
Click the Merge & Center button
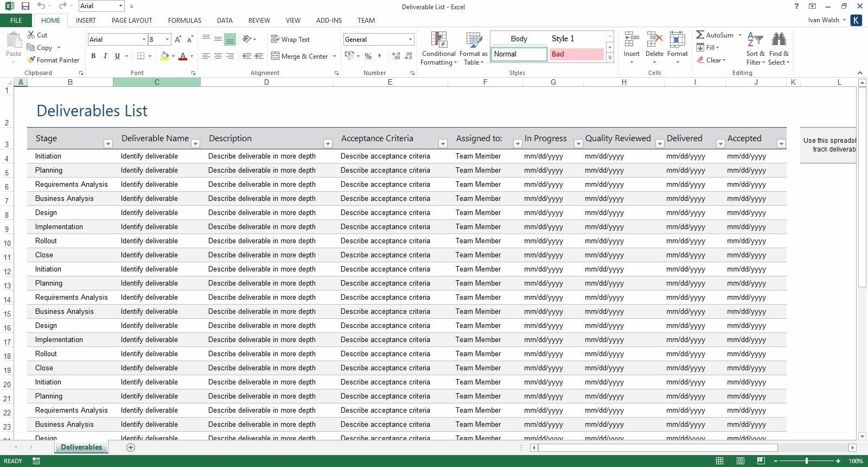click(x=300, y=56)
